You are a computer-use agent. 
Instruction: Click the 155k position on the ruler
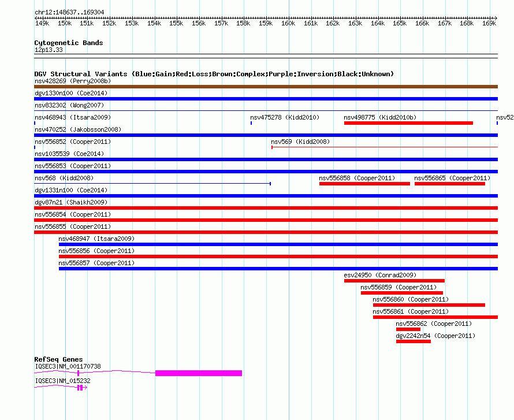176,23
